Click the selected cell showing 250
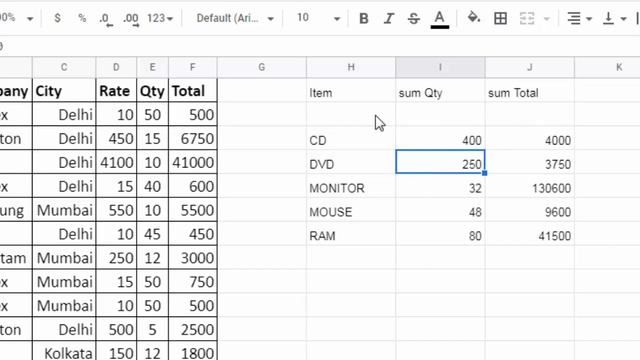Screen dimensions: 640x360 tap(440, 162)
